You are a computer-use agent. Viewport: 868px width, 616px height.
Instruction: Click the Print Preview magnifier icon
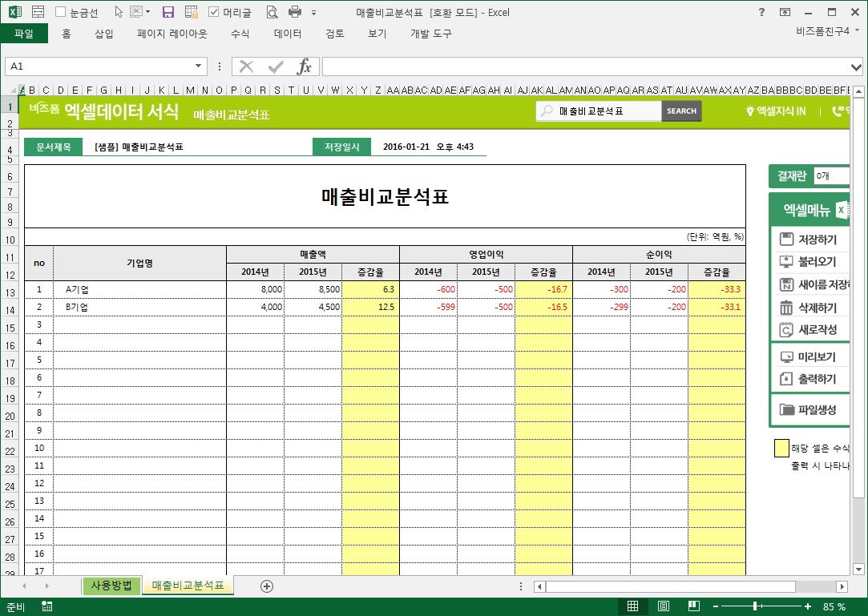[273, 12]
